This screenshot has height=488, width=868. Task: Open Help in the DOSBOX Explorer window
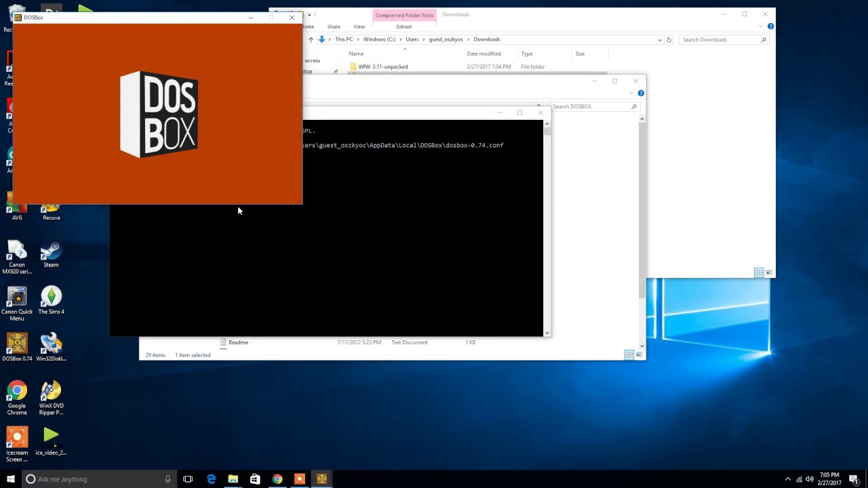click(641, 93)
